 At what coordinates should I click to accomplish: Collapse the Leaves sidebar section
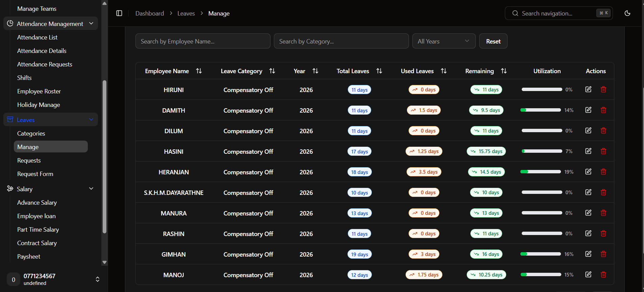coord(51,120)
